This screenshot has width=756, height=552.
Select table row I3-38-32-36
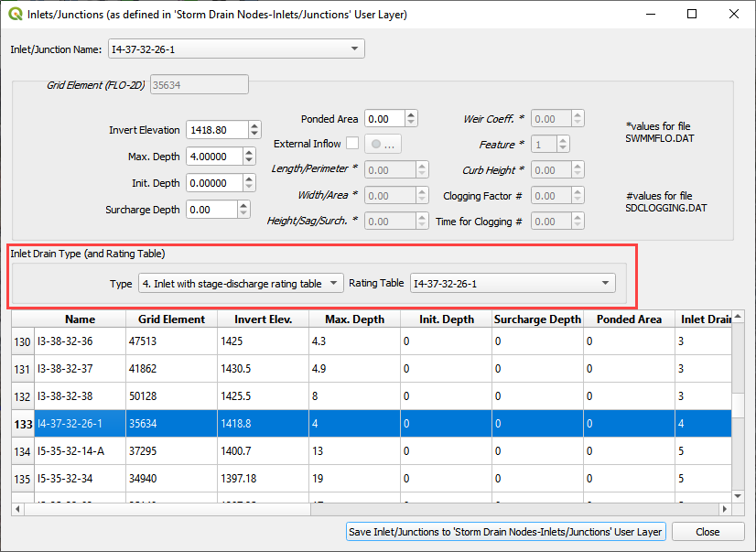point(81,341)
